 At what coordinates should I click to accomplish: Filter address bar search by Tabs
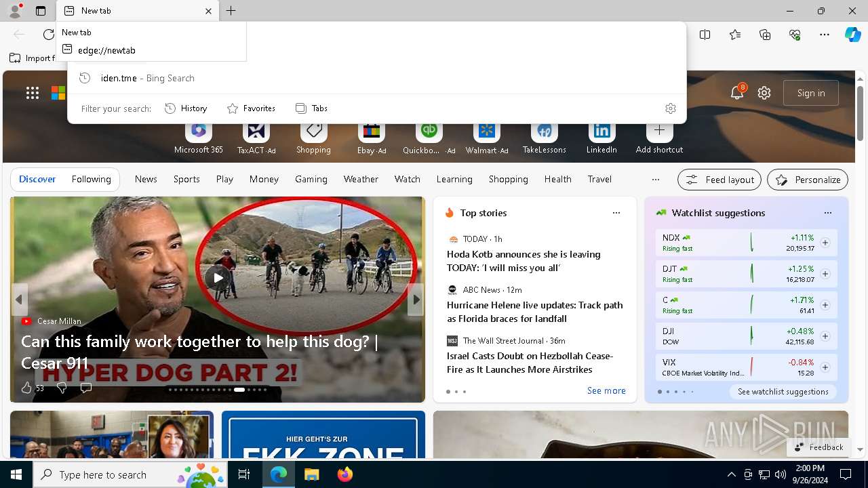point(311,108)
